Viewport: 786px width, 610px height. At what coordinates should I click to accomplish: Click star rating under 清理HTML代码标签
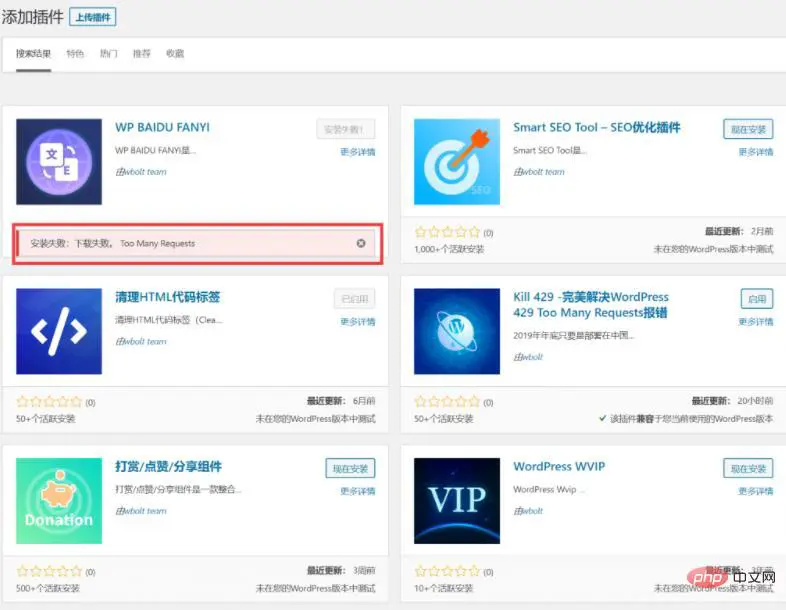49,401
